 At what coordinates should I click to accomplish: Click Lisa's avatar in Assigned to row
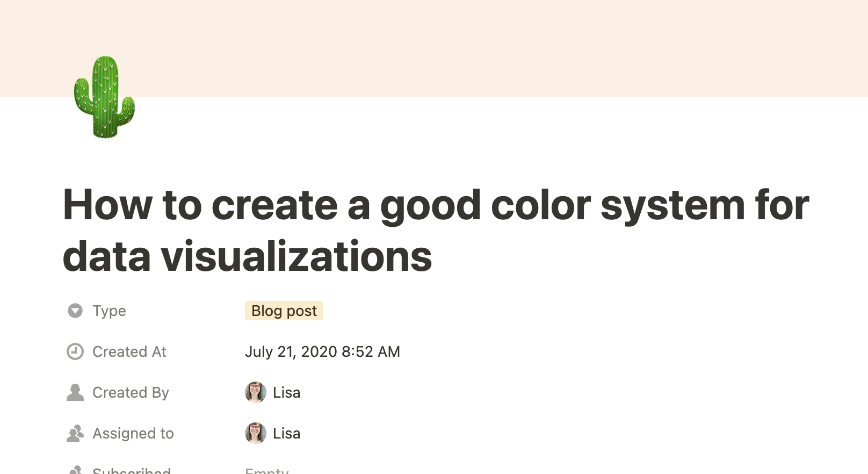(256, 433)
